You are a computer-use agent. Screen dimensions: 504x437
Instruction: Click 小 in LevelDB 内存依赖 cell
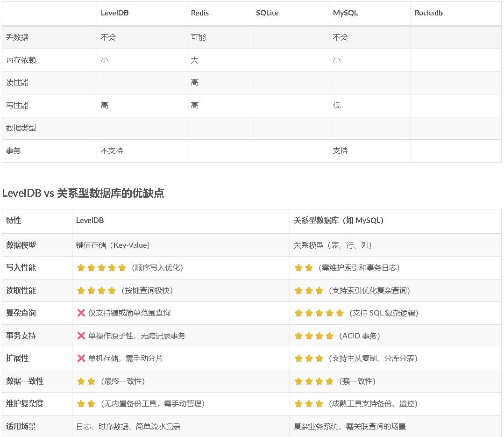click(x=105, y=60)
